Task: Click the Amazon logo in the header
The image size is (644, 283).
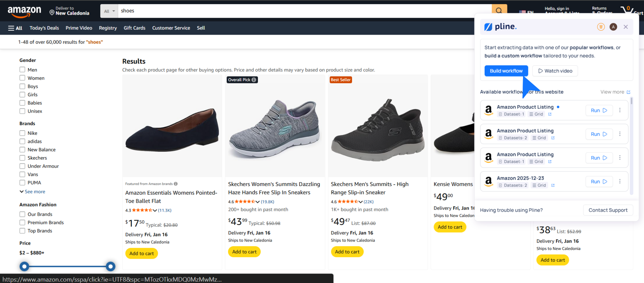Action: click(x=24, y=12)
